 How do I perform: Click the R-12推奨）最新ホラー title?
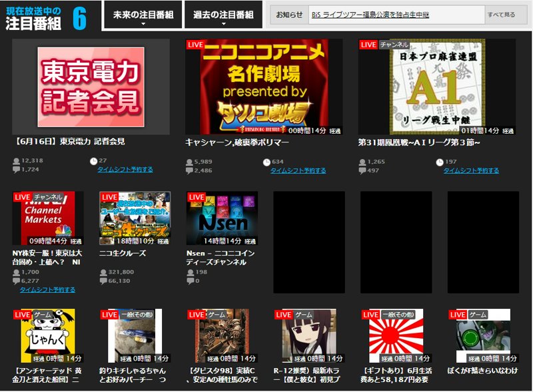pos(306,375)
